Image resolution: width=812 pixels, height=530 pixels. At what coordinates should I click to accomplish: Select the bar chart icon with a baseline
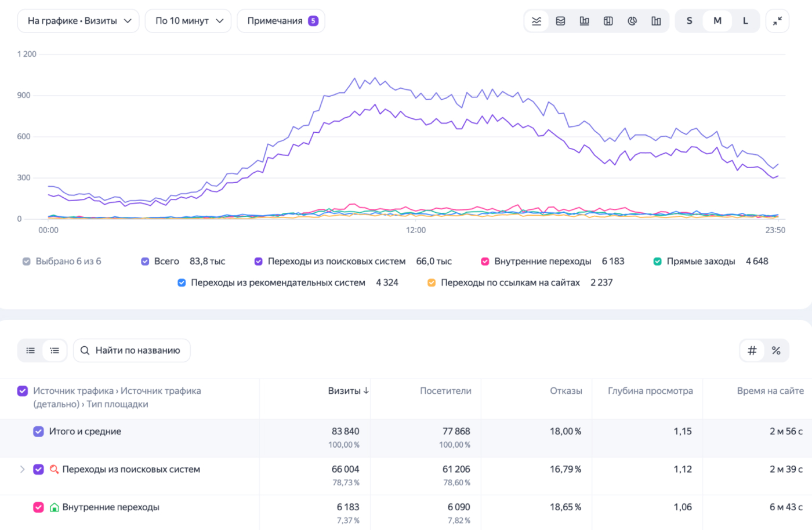tap(584, 21)
